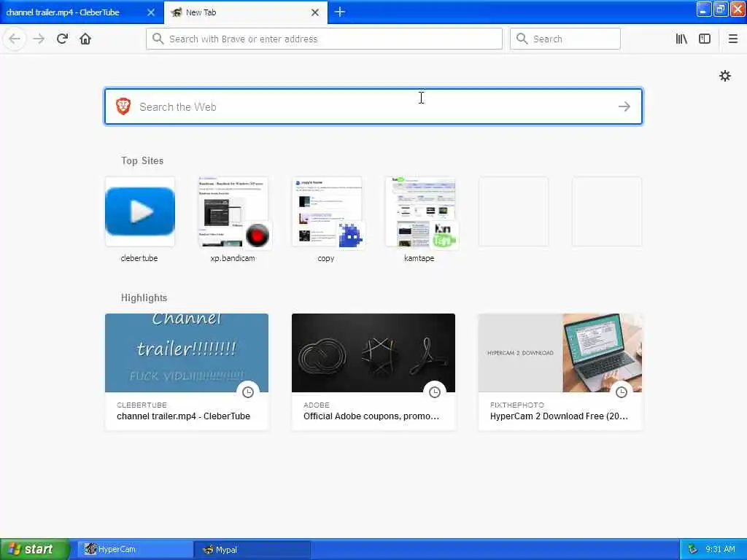Focus the toolbar Search box

[x=565, y=39]
